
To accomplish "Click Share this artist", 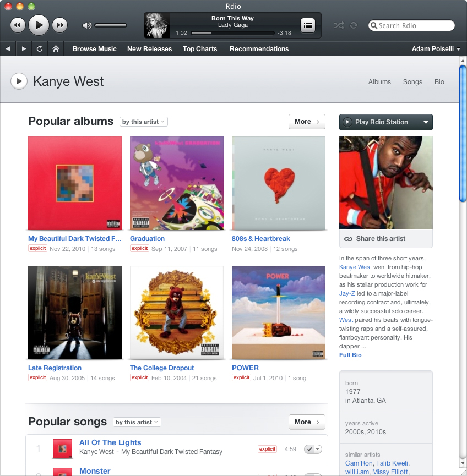I will [374, 239].
